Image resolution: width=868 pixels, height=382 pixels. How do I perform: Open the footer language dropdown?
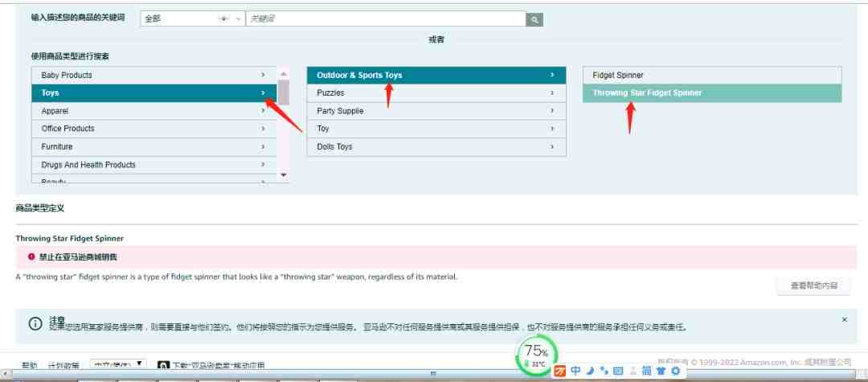click(118, 365)
